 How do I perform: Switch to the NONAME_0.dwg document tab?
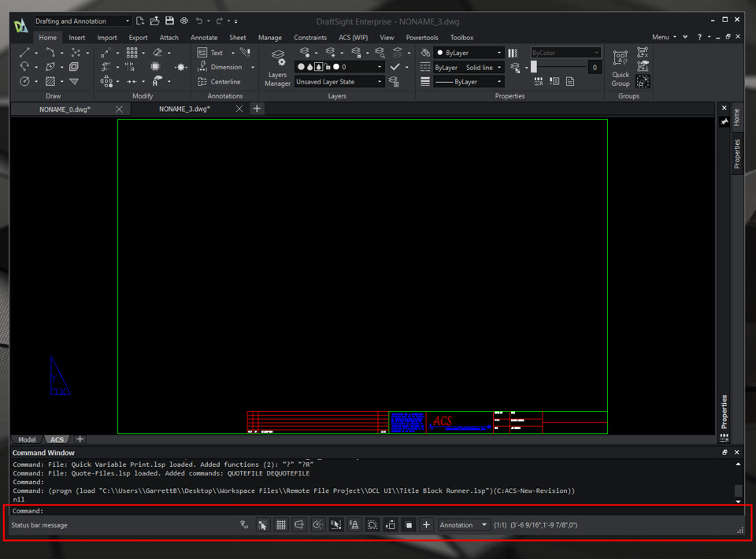click(65, 109)
